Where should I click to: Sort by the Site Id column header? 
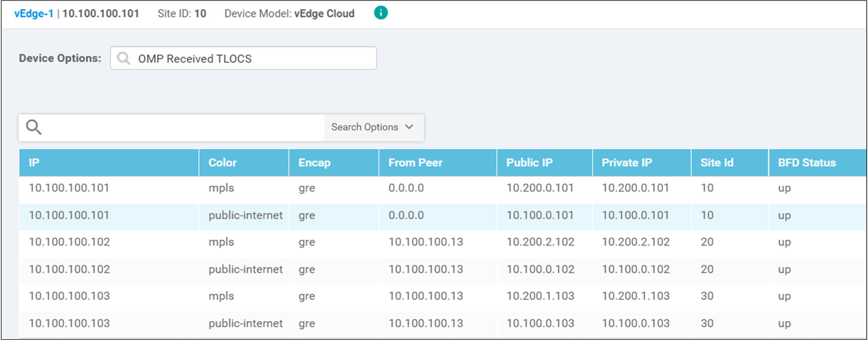[x=730, y=162]
